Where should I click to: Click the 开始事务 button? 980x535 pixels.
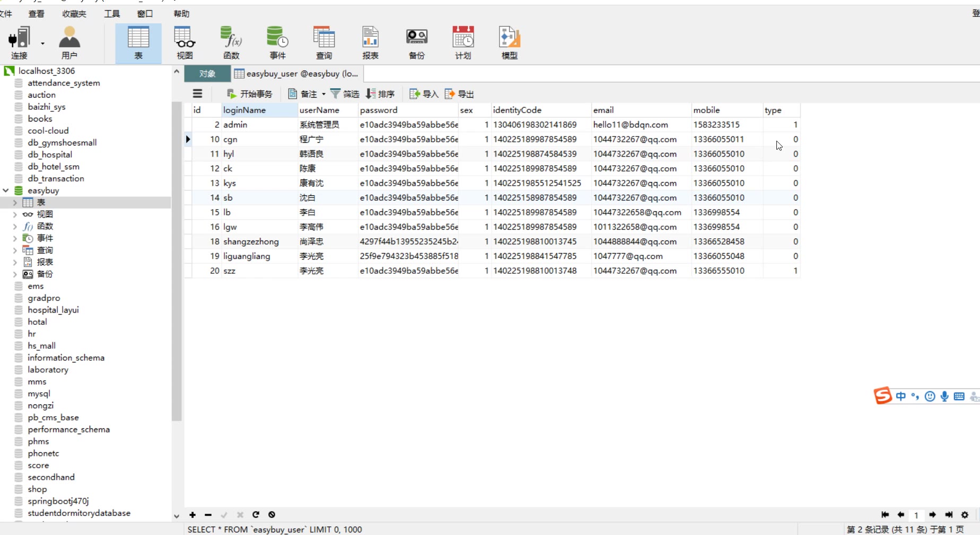[250, 94]
